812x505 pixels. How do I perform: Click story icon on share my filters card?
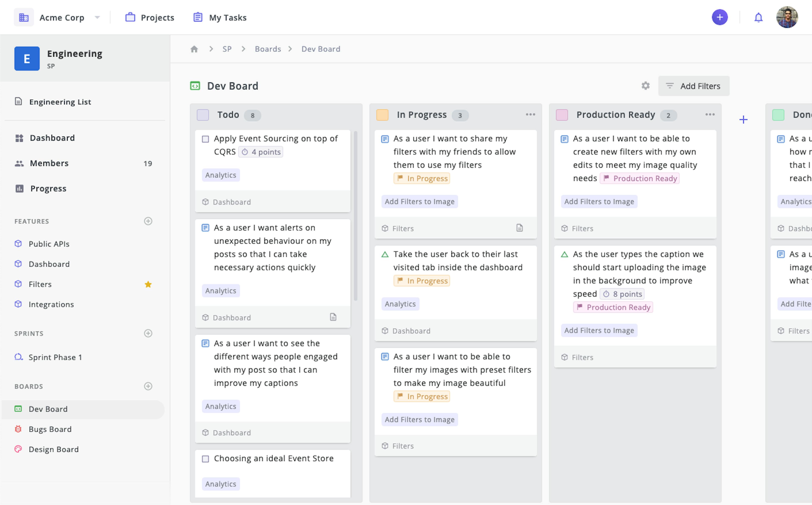385,139
